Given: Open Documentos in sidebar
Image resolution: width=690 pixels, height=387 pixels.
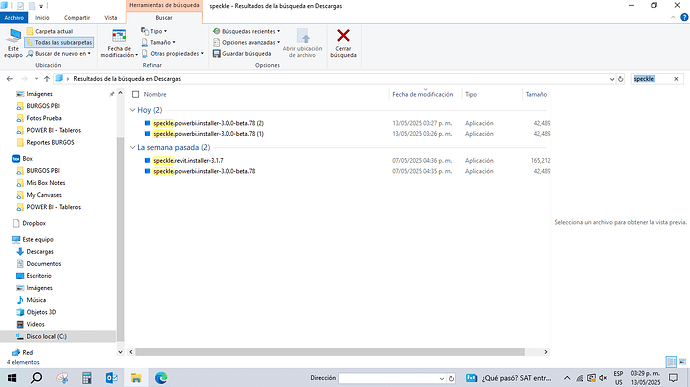Looking at the screenshot, I should [x=44, y=264].
